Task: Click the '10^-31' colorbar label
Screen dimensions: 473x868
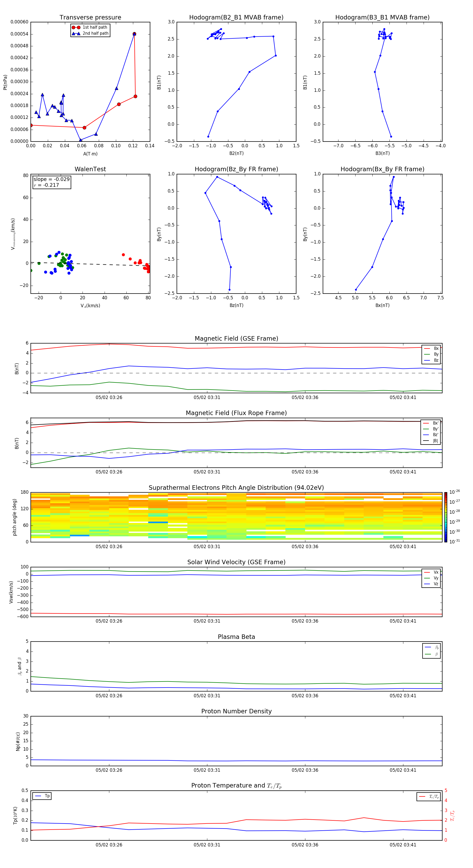Action: click(455, 542)
